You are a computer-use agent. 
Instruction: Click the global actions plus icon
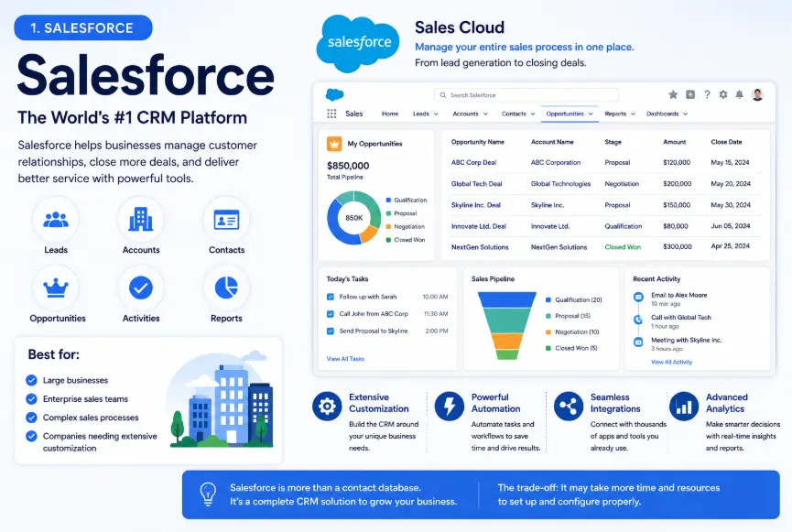(x=690, y=94)
